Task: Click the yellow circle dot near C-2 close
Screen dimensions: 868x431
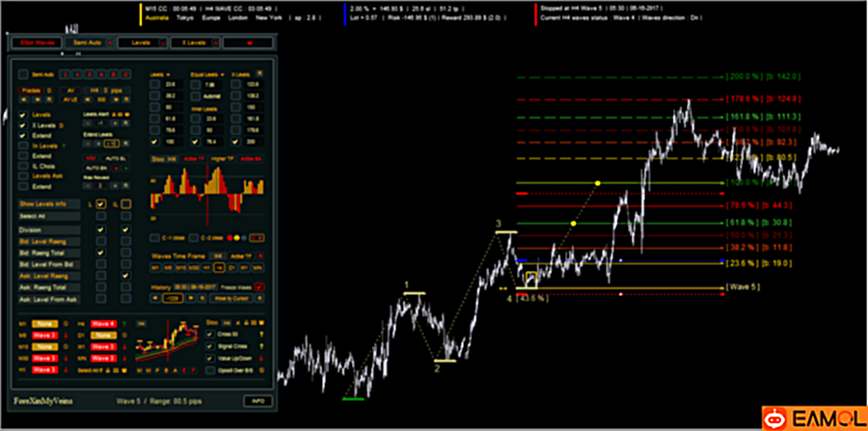Action: pyautogui.click(x=237, y=238)
